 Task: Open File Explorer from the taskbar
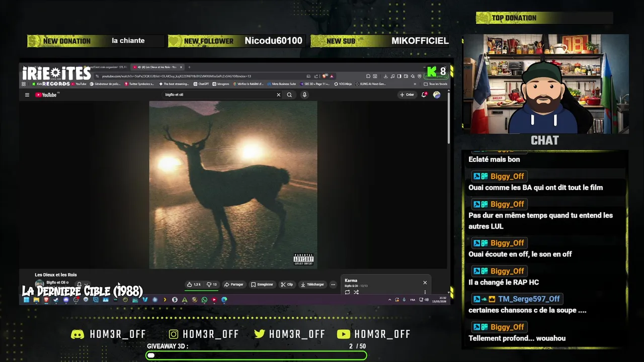(x=36, y=300)
